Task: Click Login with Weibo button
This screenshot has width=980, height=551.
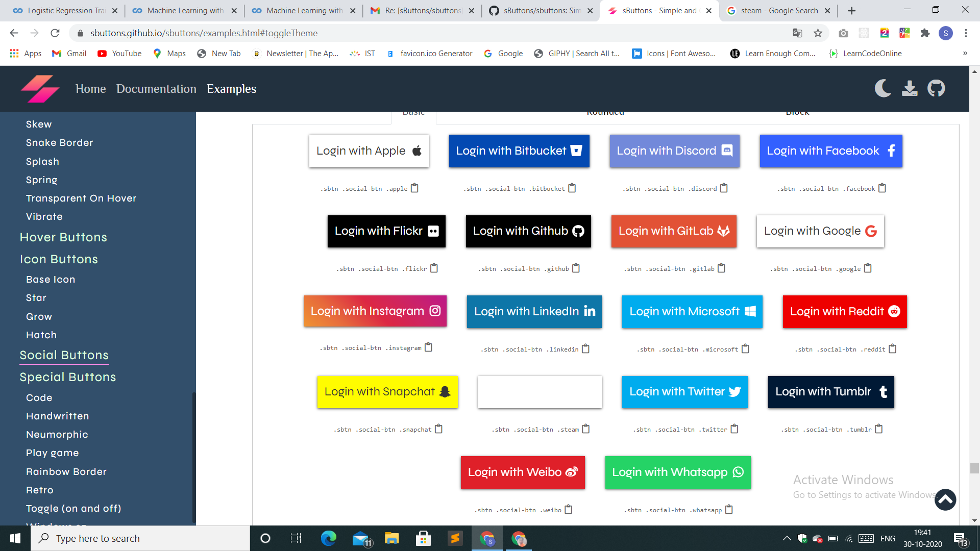Action: 523,472
